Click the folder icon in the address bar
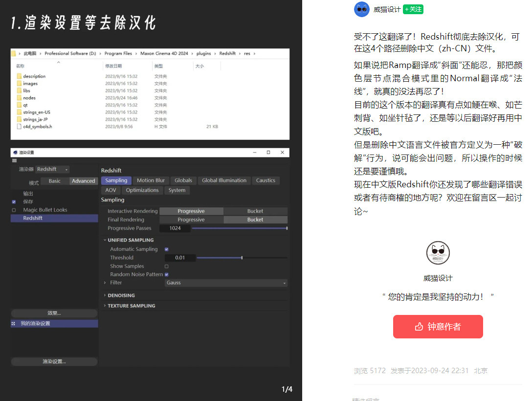The image size is (532, 401). 14,53
